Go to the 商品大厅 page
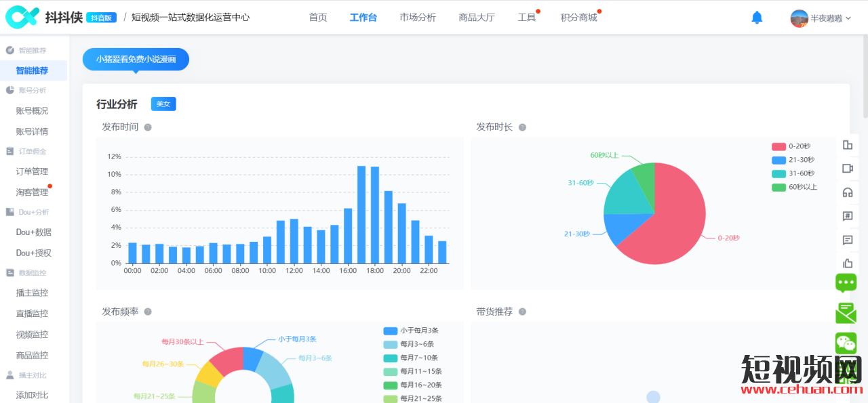This screenshot has height=403, width=868. [x=477, y=18]
